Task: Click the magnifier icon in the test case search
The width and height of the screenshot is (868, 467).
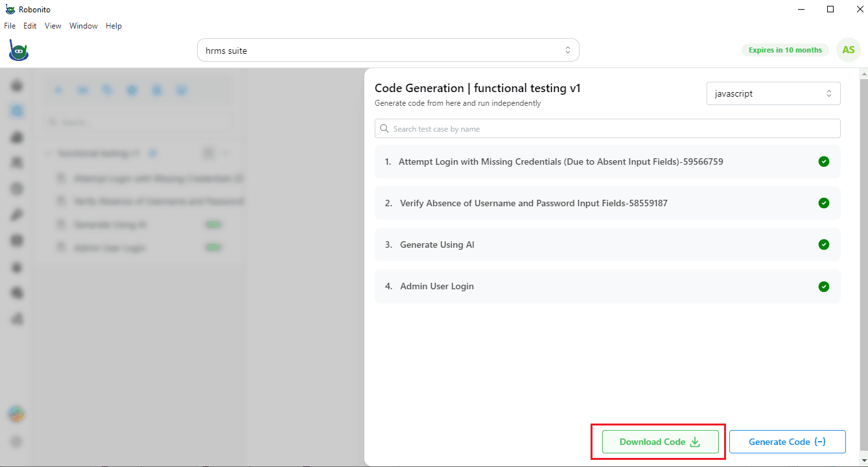Action: [385, 128]
